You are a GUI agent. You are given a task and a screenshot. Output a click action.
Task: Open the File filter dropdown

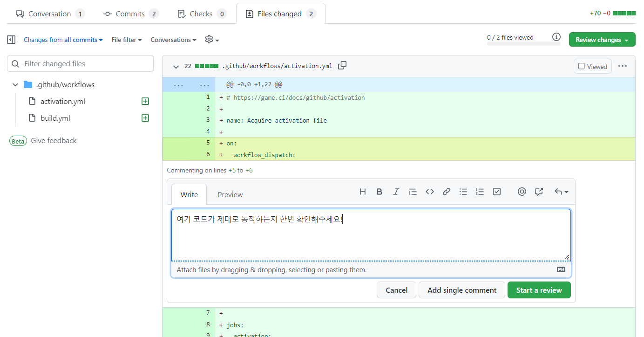click(x=127, y=40)
